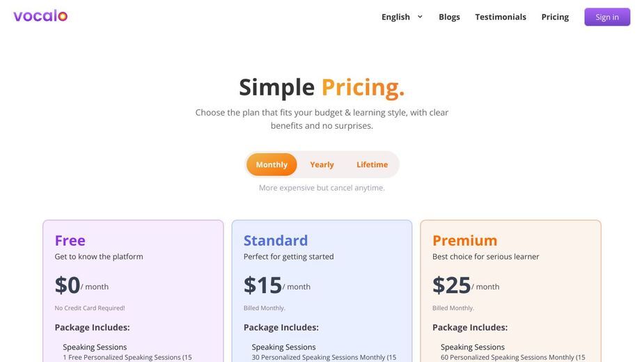Click the $25 per month price
The height and width of the screenshot is (362, 644).
tap(466, 285)
